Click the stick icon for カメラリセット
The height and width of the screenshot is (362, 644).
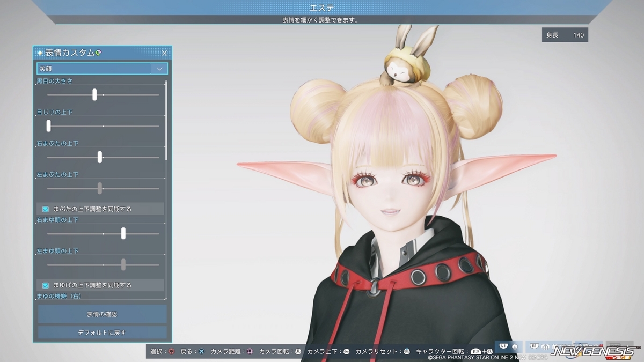[x=407, y=351]
